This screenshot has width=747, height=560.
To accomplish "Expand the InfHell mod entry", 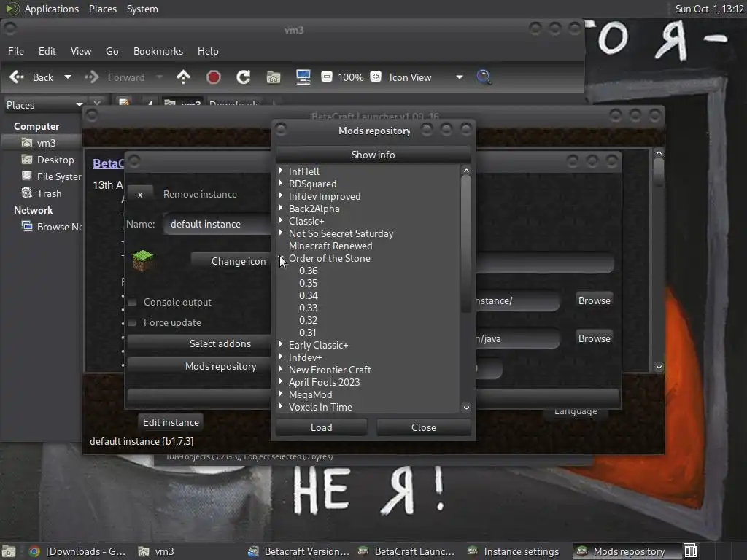I will (x=281, y=171).
